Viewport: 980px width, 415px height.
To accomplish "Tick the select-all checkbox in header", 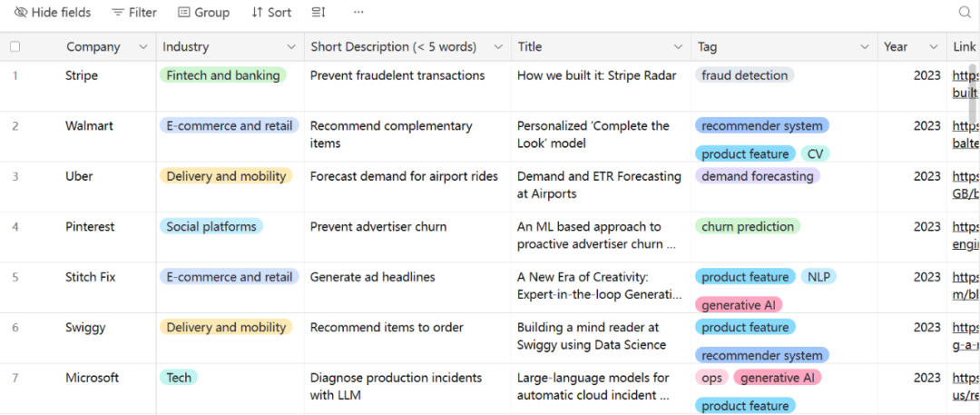I will pyautogui.click(x=15, y=47).
